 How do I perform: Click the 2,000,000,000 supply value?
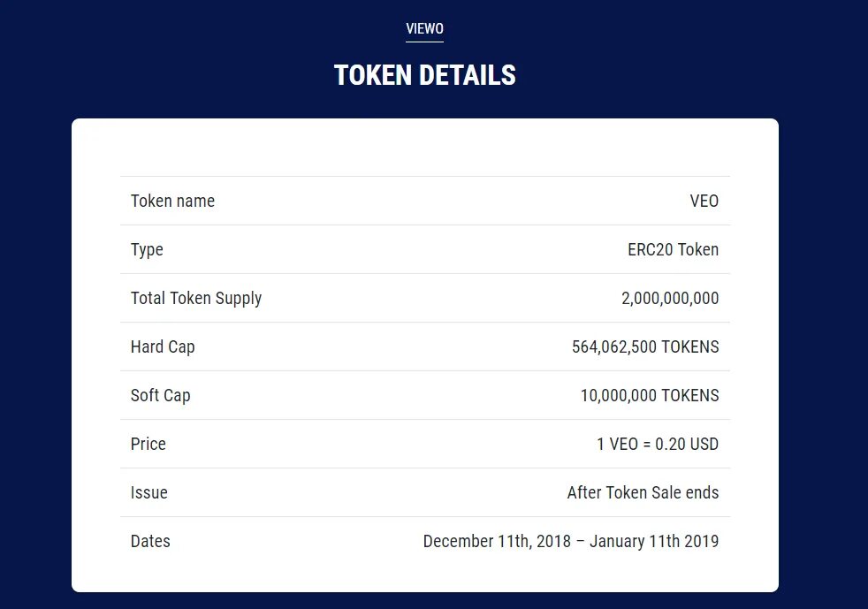click(x=670, y=299)
